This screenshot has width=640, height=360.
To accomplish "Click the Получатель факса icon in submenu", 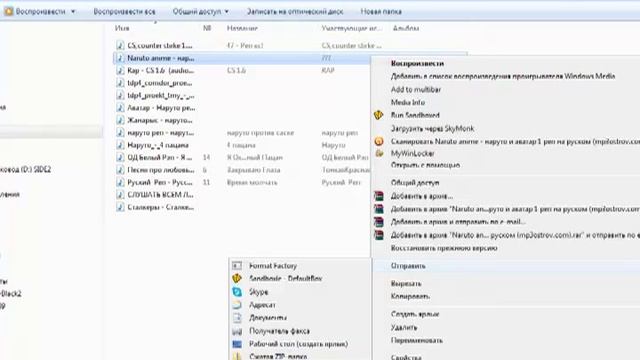I will pos(237,331).
